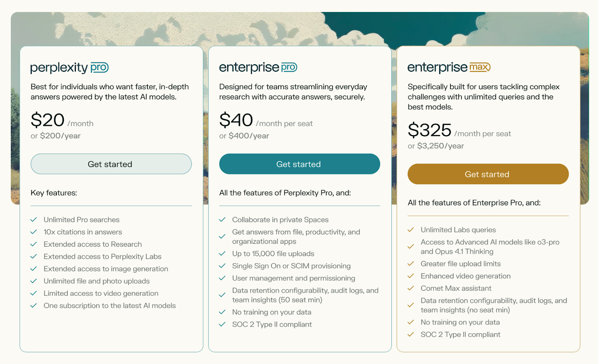Click checkmark next to Collaborate in private Spaces
598x364 pixels.
pos(222,220)
